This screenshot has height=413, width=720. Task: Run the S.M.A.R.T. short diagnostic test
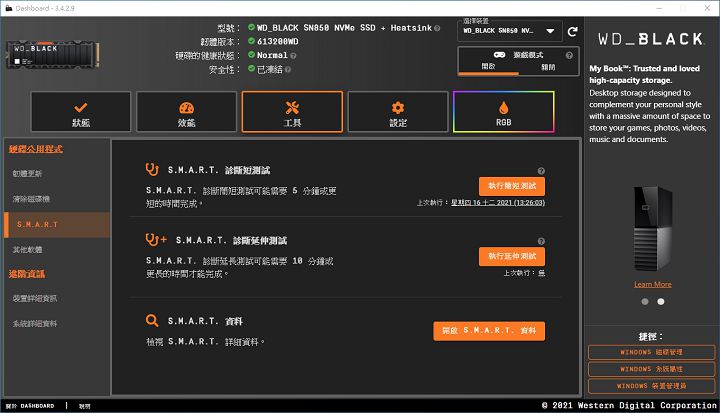coord(511,187)
